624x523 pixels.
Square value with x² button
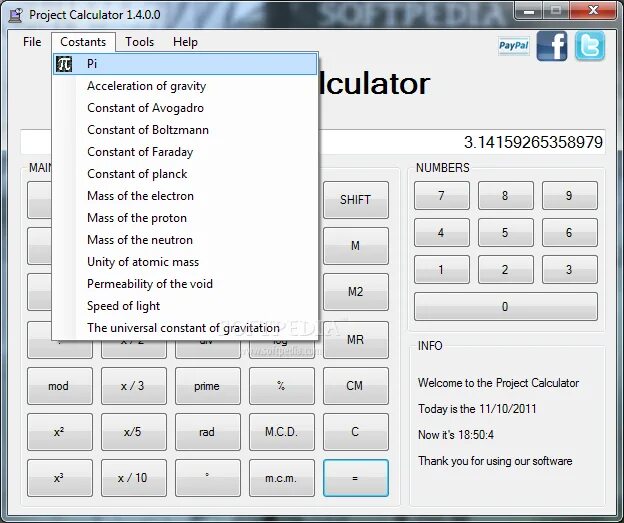60,432
